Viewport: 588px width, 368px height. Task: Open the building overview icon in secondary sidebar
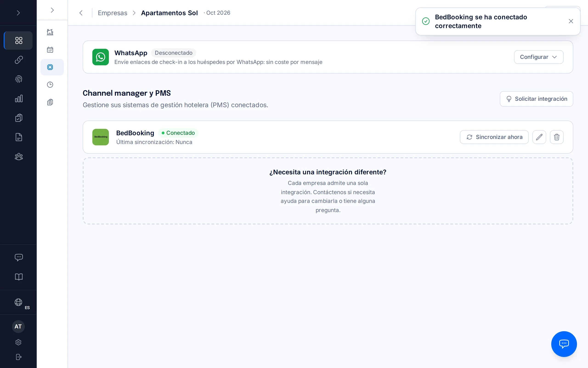click(x=50, y=32)
